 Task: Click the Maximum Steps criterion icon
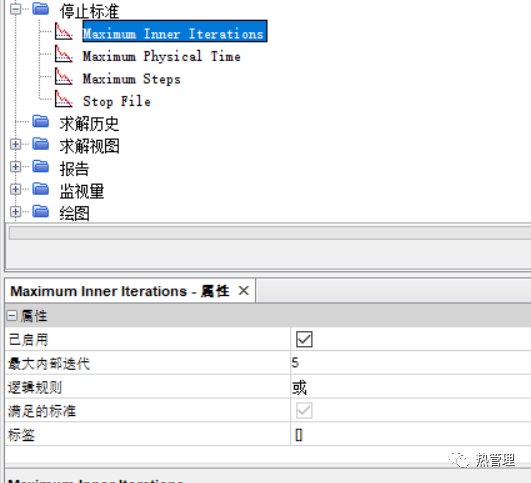[x=64, y=76]
